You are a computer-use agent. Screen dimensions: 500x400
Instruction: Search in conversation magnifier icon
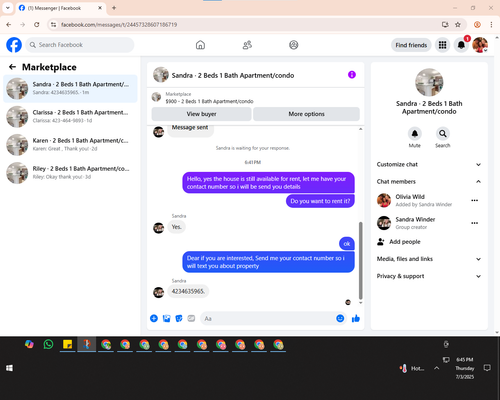(x=442, y=134)
